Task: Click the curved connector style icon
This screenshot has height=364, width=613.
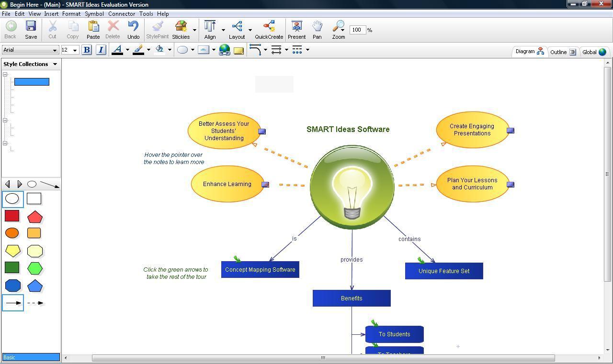Action: click(255, 50)
